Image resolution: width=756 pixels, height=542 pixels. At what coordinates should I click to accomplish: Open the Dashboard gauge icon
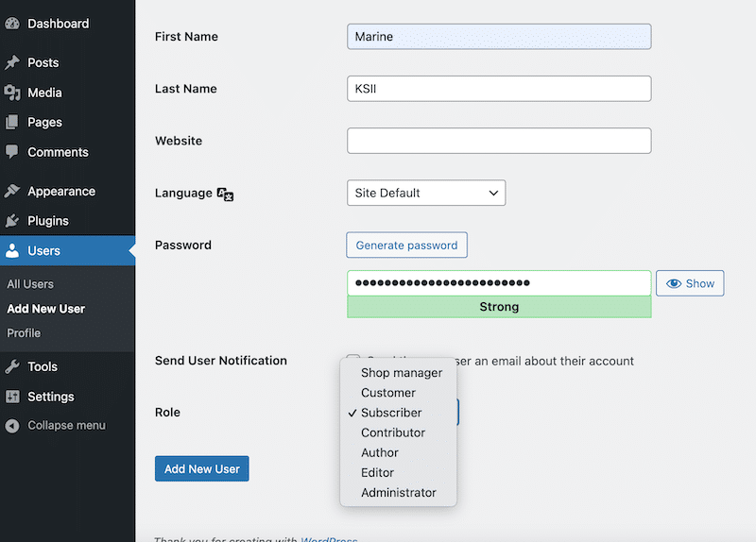12,24
